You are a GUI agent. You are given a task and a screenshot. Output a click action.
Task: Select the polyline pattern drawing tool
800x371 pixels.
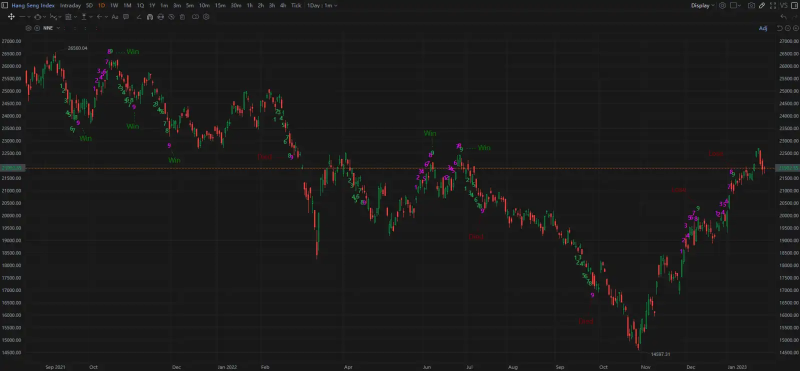[53, 17]
